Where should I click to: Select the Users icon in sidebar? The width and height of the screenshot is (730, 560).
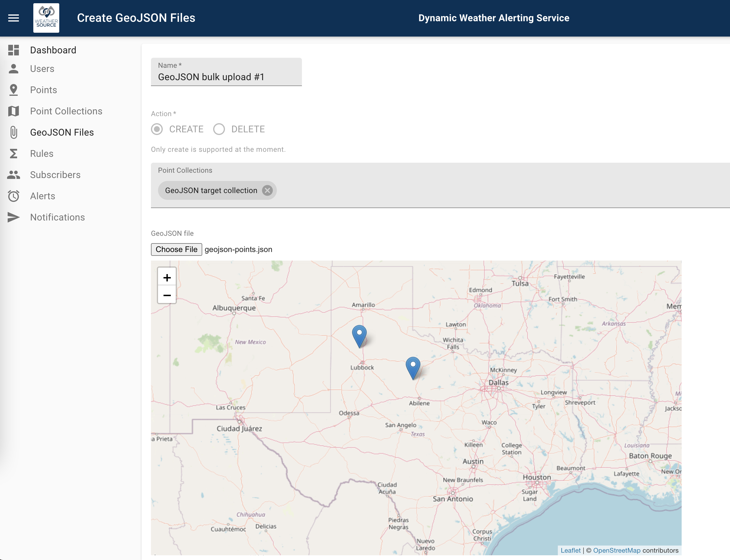pyautogui.click(x=14, y=69)
